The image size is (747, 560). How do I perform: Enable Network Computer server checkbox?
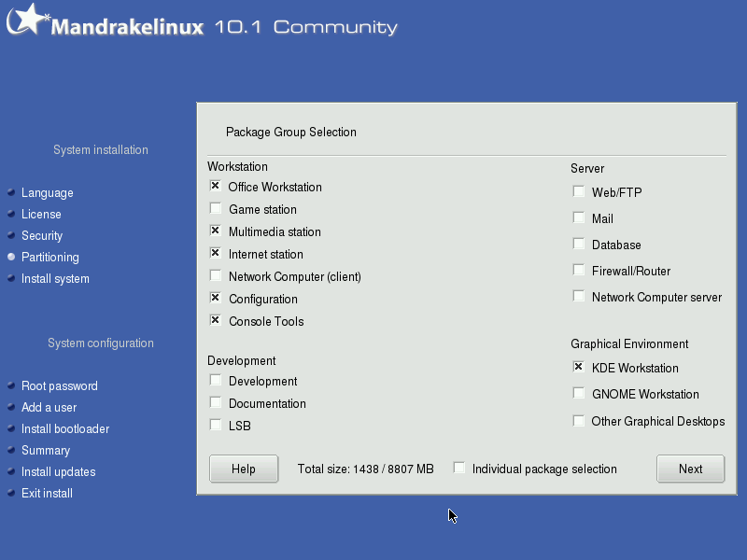(578, 296)
